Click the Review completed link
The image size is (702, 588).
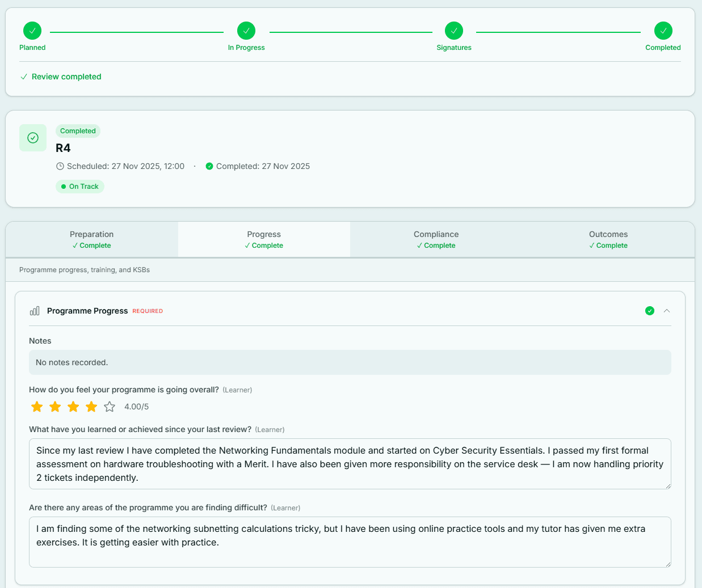pyautogui.click(x=66, y=77)
